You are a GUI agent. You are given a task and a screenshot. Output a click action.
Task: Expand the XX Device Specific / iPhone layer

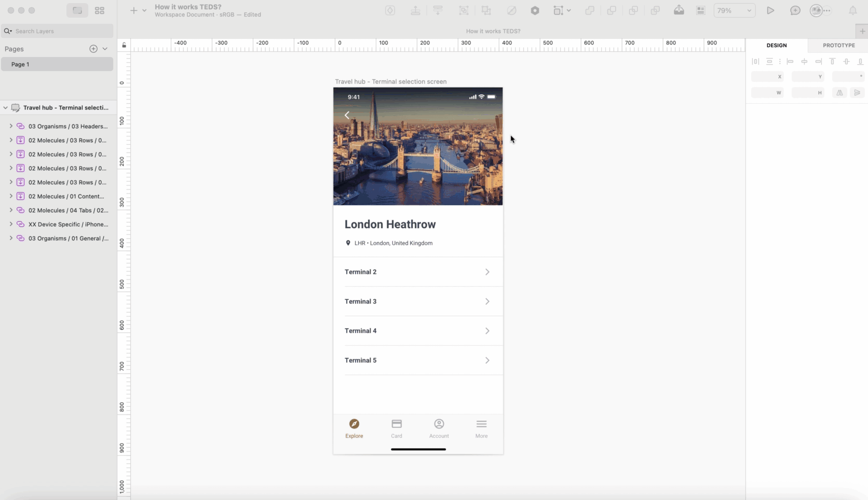coord(11,224)
